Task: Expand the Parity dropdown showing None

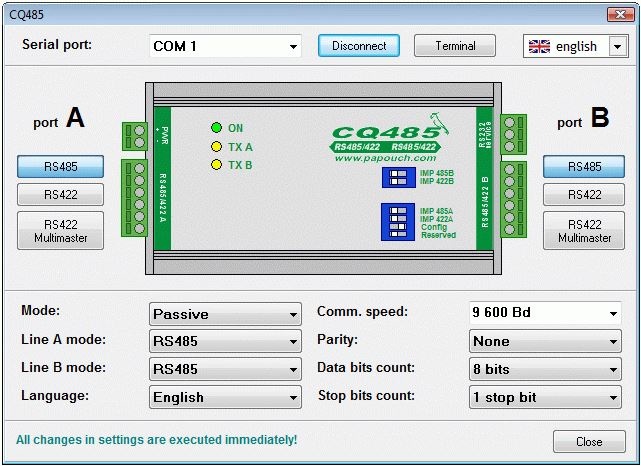Action: (x=545, y=341)
